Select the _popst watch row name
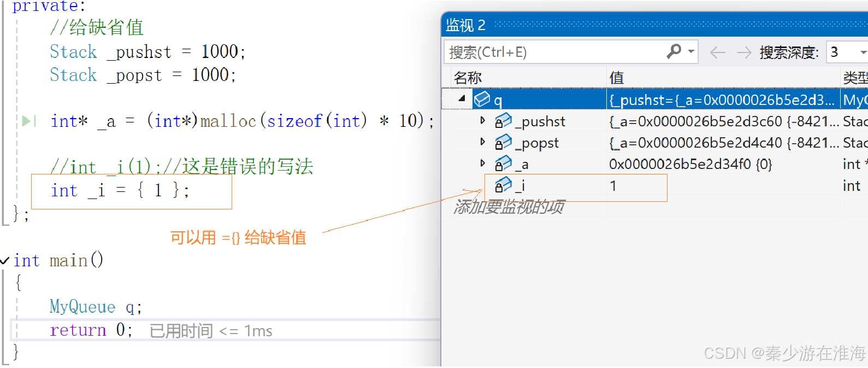Image resolution: width=868 pixels, height=368 pixels. (x=536, y=143)
